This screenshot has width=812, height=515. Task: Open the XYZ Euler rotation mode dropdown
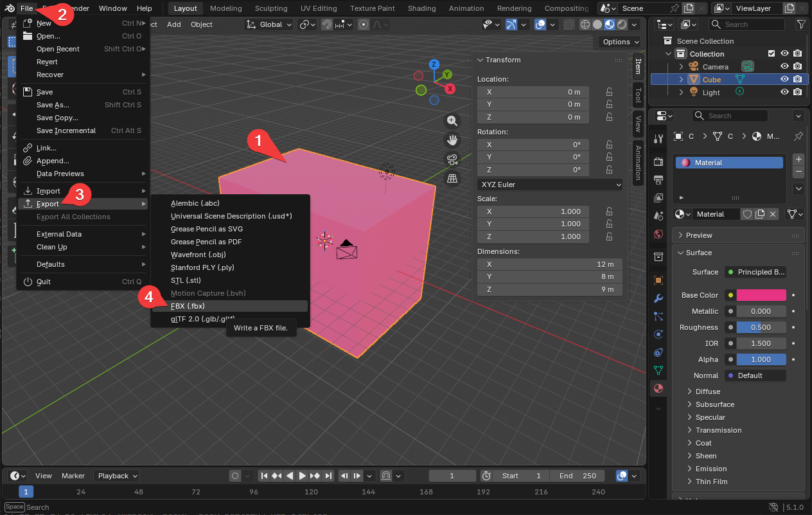[x=550, y=185]
